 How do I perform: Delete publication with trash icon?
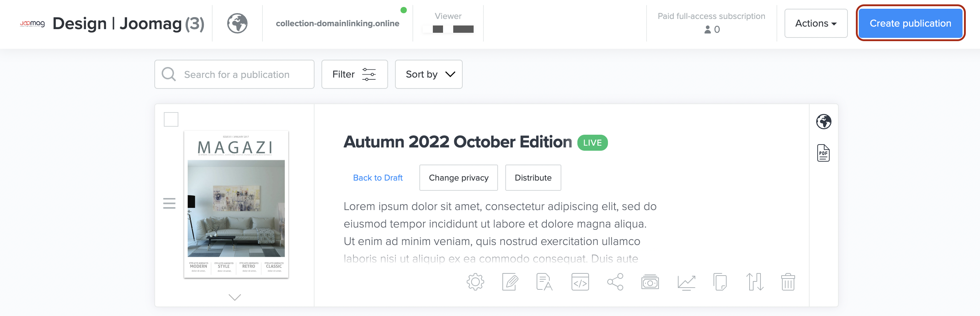[x=788, y=282]
